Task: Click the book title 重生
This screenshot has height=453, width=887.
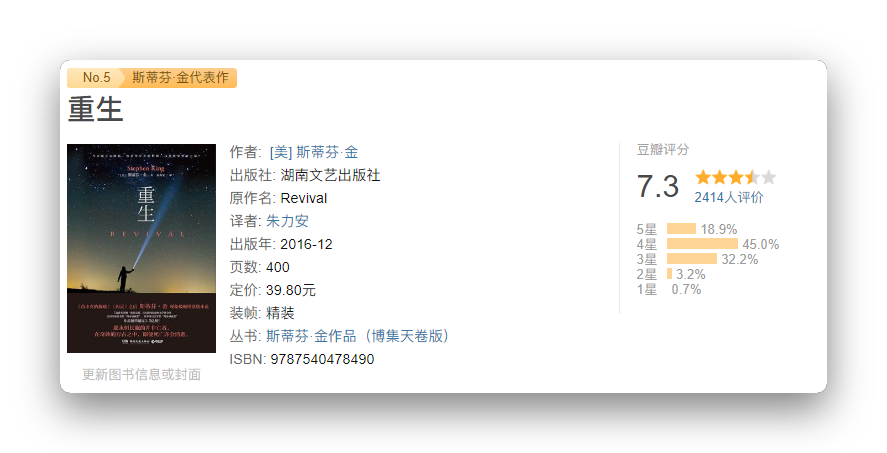Action: click(x=96, y=109)
